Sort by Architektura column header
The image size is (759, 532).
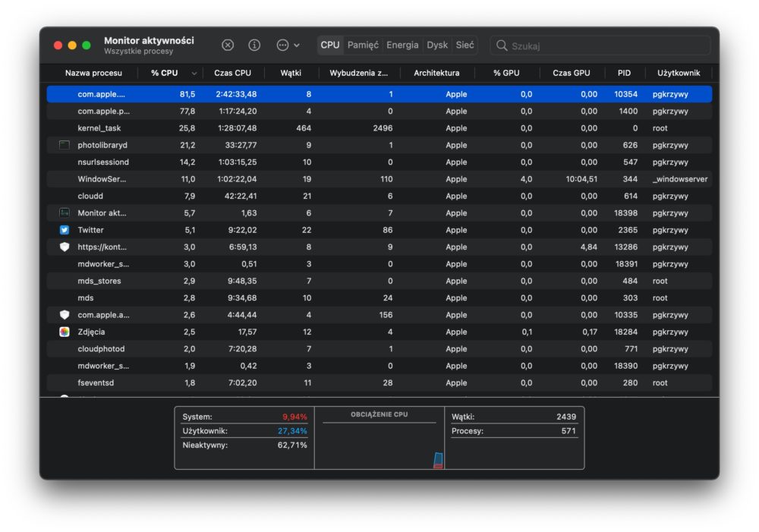click(x=436, y=73)
